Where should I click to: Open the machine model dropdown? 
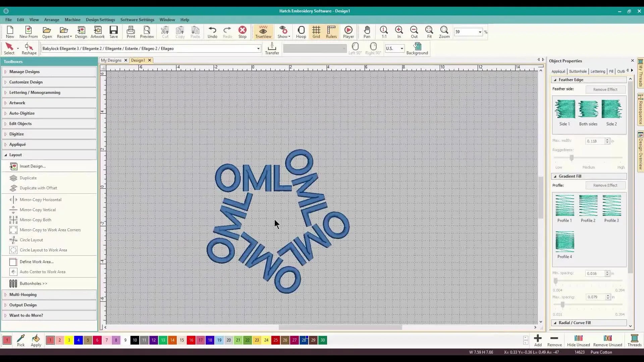(258, 49)
